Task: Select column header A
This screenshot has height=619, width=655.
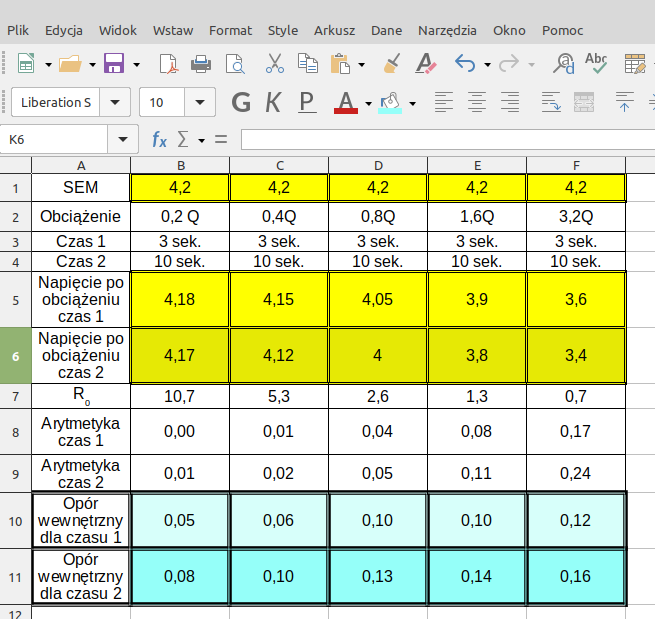Action: click(x=81, y=165)
